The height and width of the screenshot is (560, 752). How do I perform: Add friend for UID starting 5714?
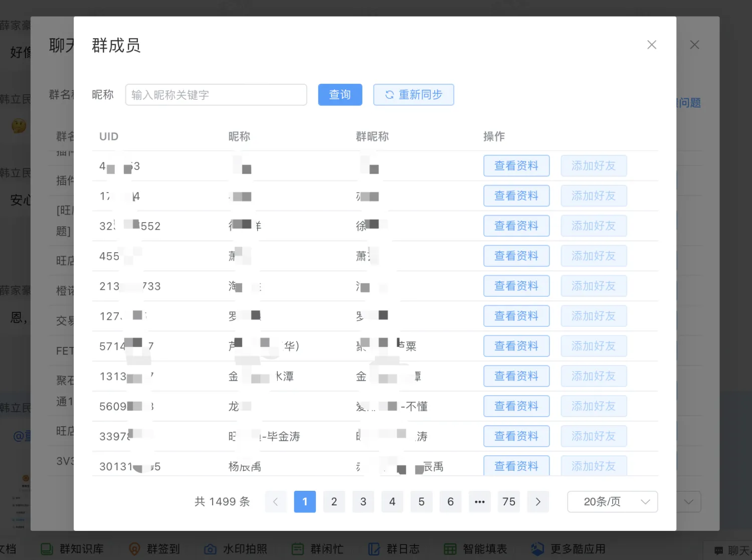click(594, 346)
